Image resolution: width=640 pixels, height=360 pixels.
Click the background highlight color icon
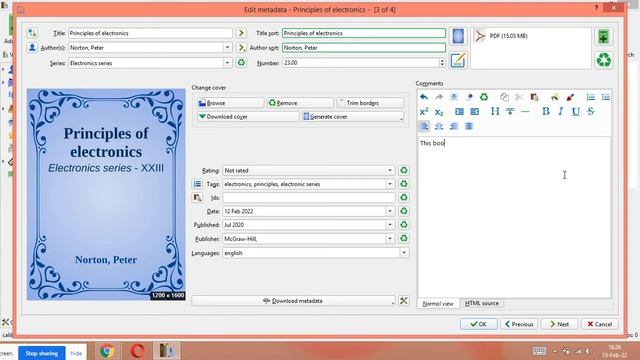tap(554, 97)
